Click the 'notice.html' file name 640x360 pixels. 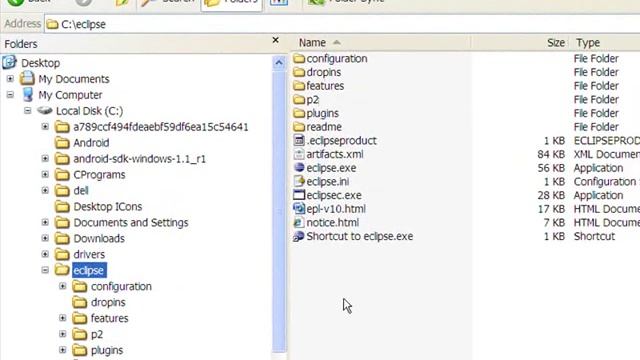333,222
